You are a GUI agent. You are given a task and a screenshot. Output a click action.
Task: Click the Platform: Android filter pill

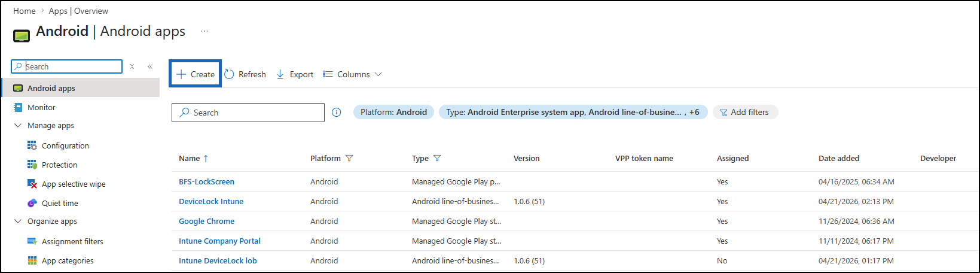point(393,112)
